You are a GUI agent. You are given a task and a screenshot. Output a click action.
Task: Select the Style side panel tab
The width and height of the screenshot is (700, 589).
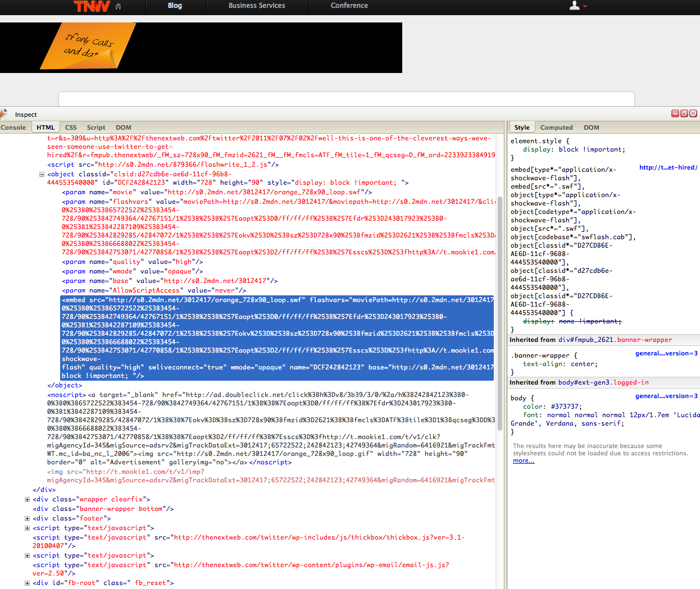coord(522,127)
